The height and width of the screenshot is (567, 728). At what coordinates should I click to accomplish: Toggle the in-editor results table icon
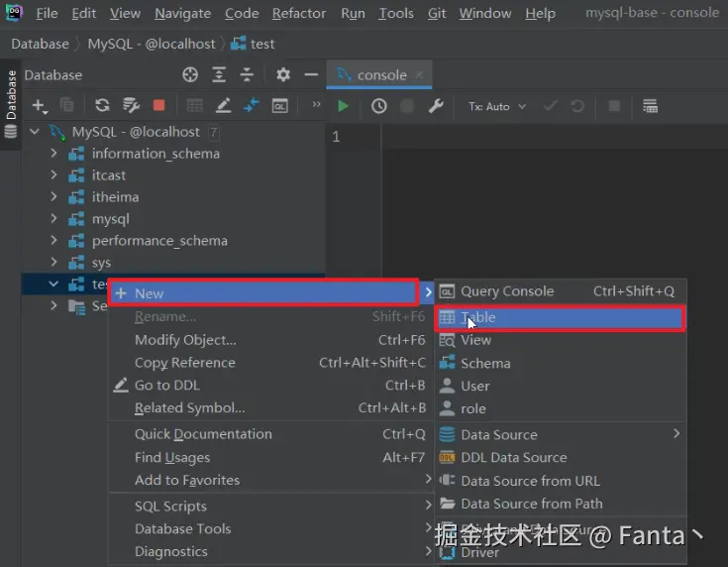pos(650,106)
